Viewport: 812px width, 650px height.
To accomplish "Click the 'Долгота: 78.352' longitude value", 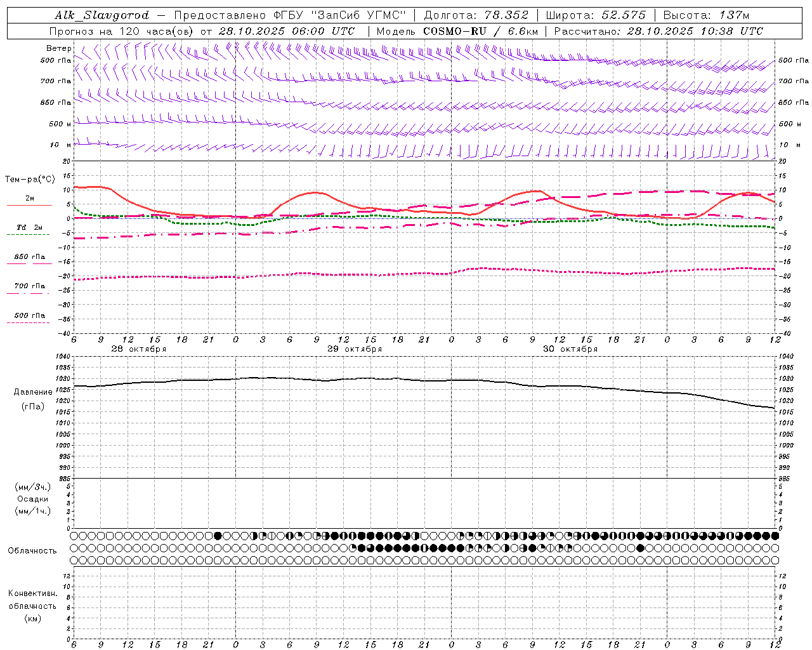I will pos(476,16).
